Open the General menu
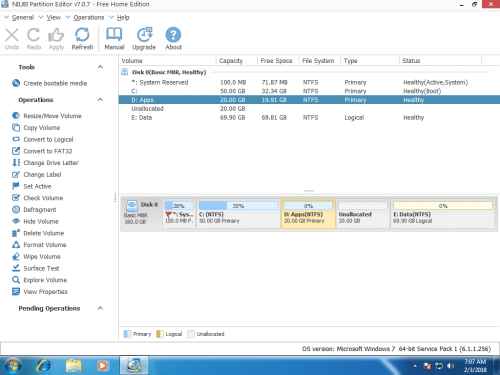Screen dimensions: 500x375 coord(23,17)
